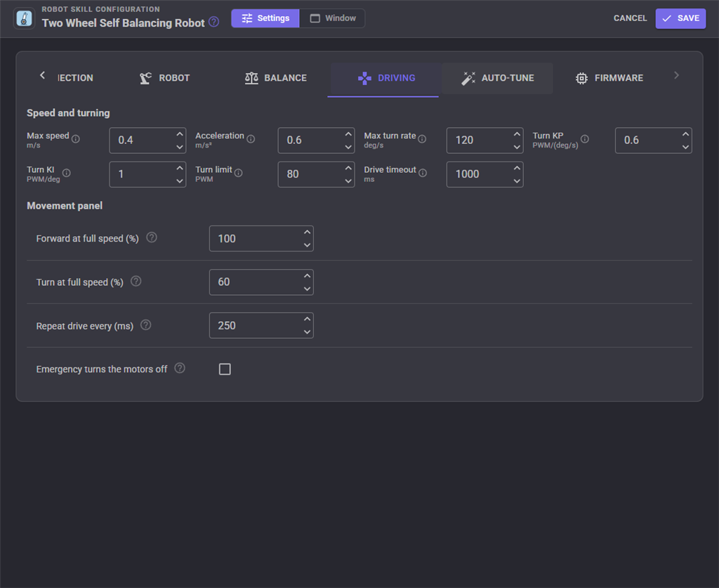Increase Repeat drive every value
Screen dimensions: 719x588
click(x=308, y=319)
